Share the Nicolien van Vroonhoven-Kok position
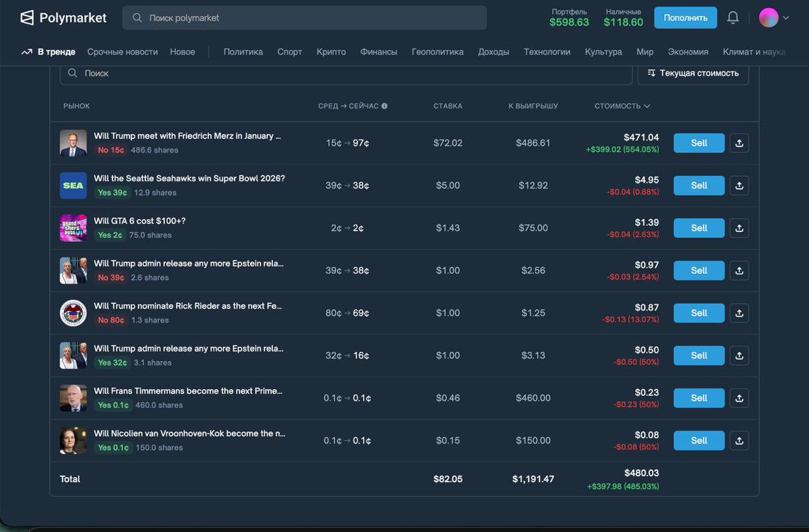This screenshot has height=532, width=809. 739,440
